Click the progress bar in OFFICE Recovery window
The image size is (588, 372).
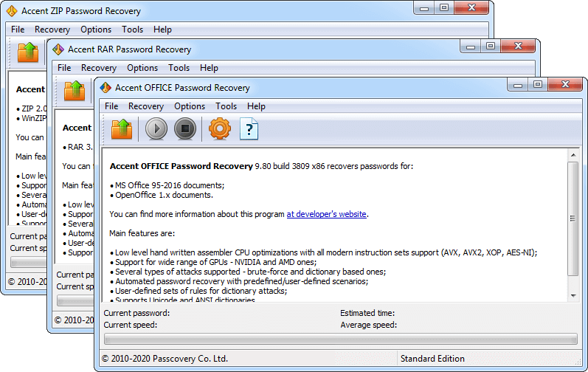click(341, 340)
